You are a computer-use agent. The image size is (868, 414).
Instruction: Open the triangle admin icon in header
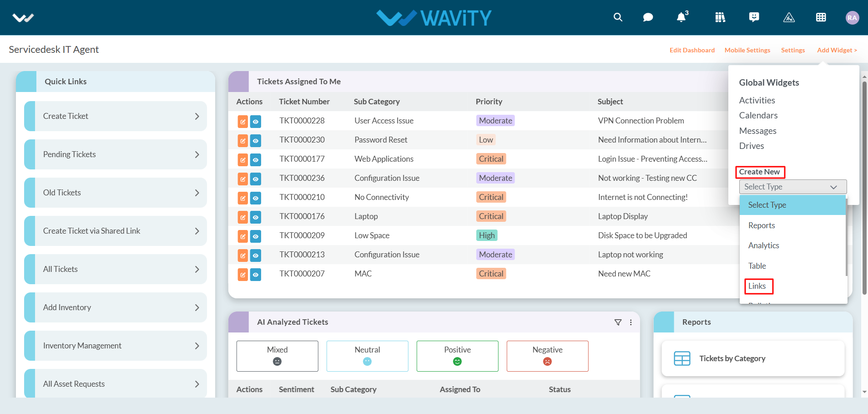point(789,17)
